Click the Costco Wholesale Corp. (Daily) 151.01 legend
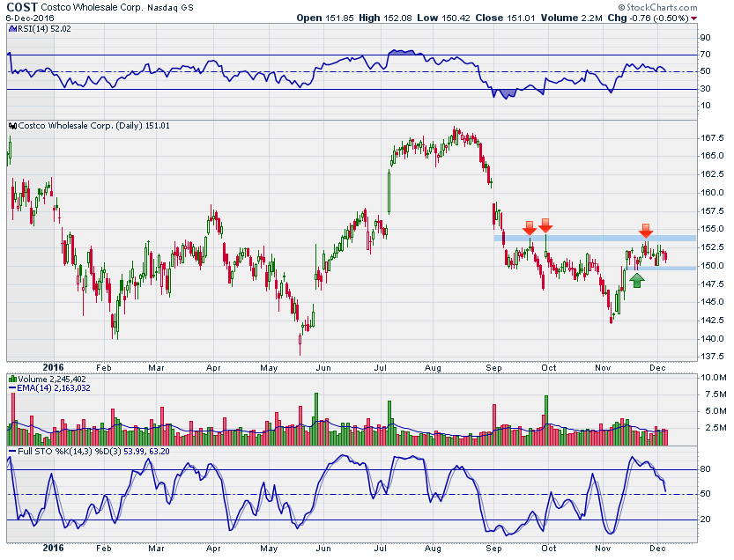This screenshot has height=560, width=734. click(x=94, y=126)
